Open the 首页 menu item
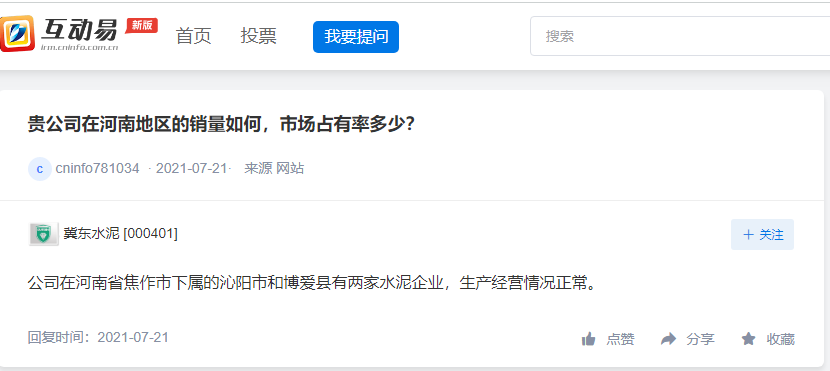830x371 pixels. pos(193,36)
